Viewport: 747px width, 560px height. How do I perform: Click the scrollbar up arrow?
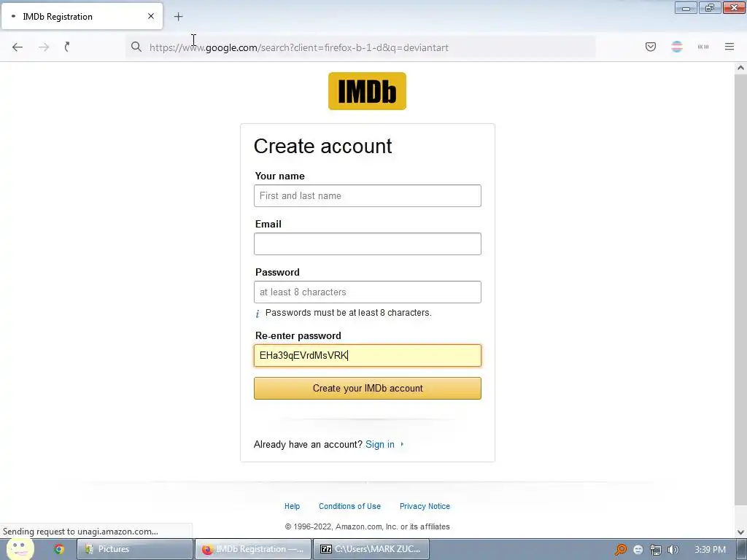(740, 68)
